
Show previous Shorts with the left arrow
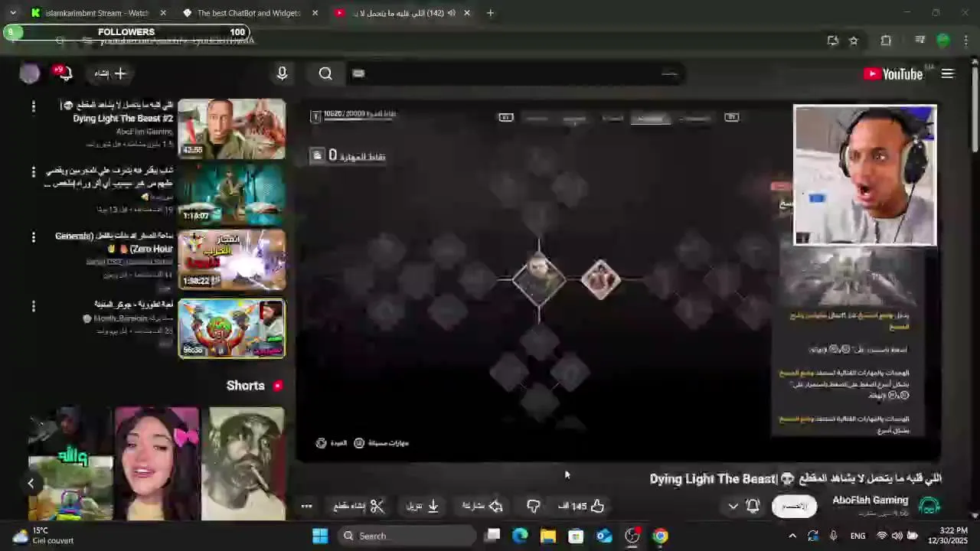(31, 483)
